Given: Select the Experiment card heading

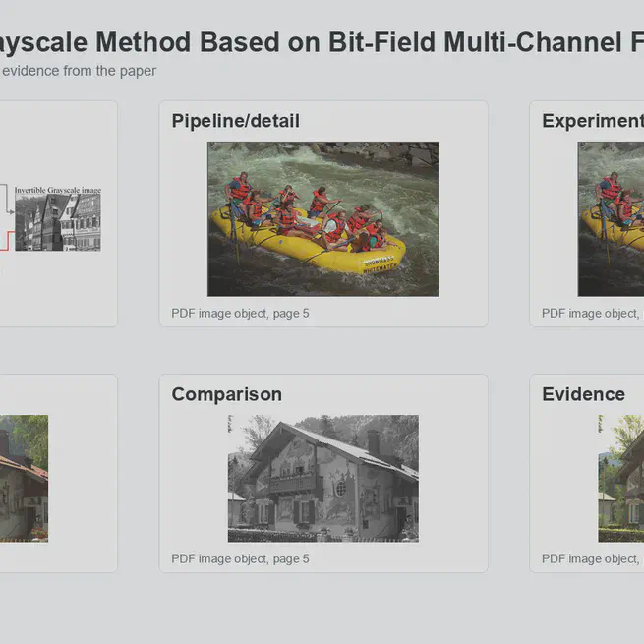Looking at the screenshot, I should click(x=593, y=121).
